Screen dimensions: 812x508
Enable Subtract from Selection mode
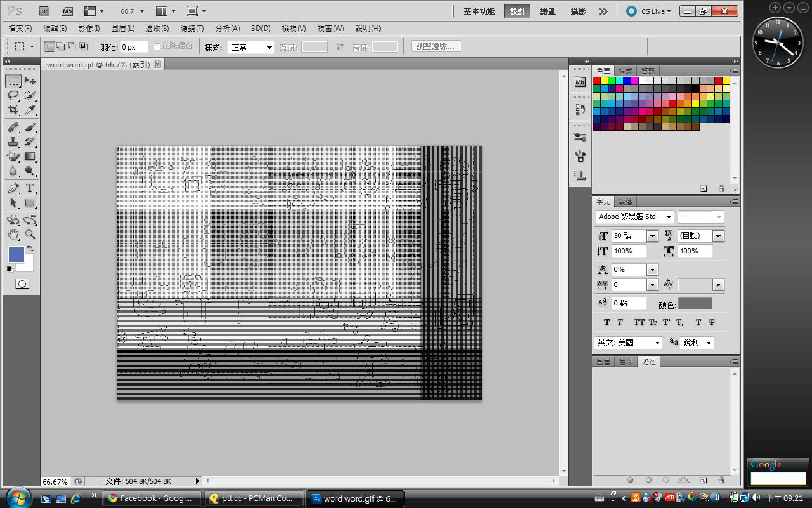[72, 46]
